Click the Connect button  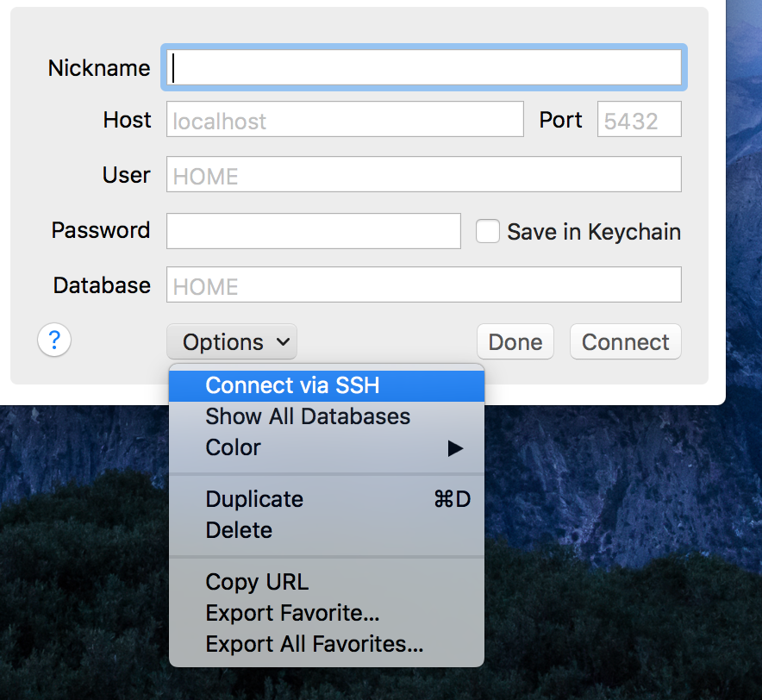point(626,341)
